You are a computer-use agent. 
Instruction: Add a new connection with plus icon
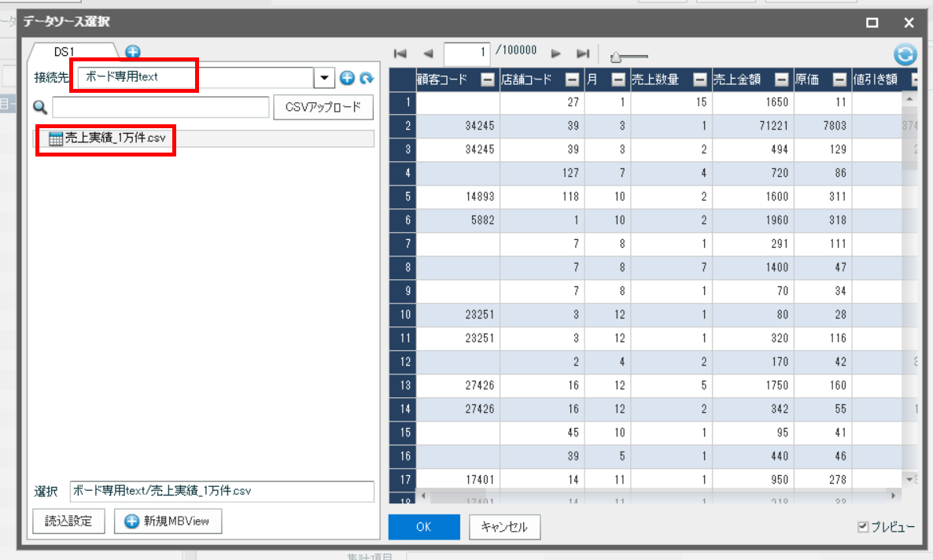347,77
